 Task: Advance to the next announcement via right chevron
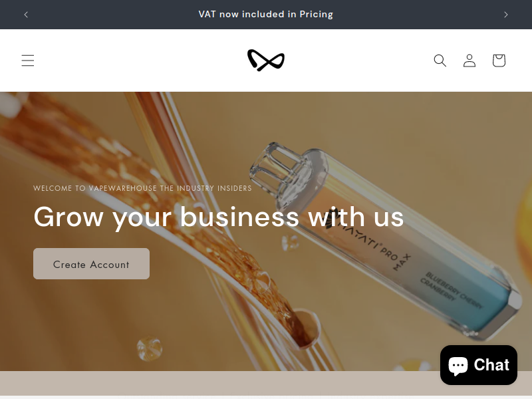coord(505,15)
